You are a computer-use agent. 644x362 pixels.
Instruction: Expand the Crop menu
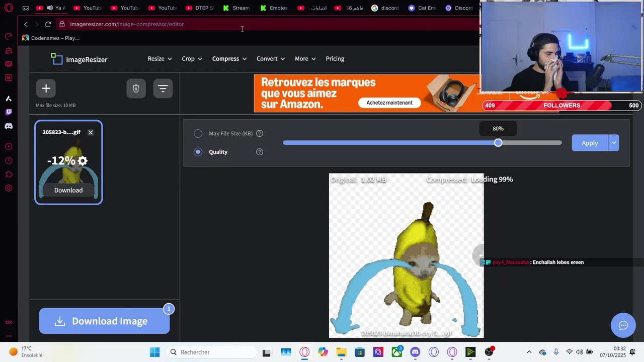(x=192, y=59)
